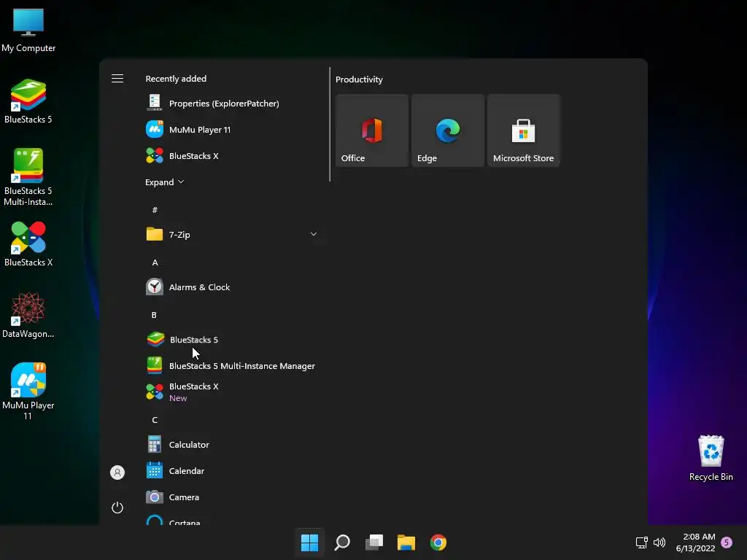
Task: Open the Microsoft Store tile
Action: tap(524, 131)
